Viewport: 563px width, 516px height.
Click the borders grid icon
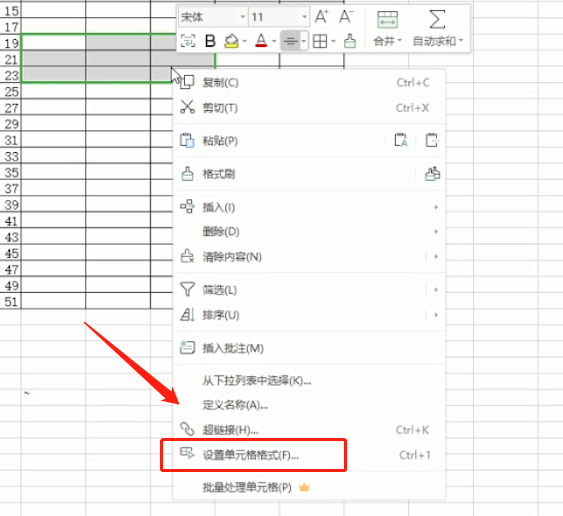click(320, 41)
